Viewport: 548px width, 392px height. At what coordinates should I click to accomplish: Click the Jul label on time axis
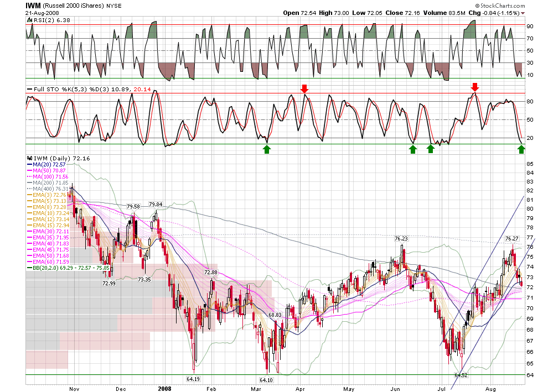click(442, 389)
